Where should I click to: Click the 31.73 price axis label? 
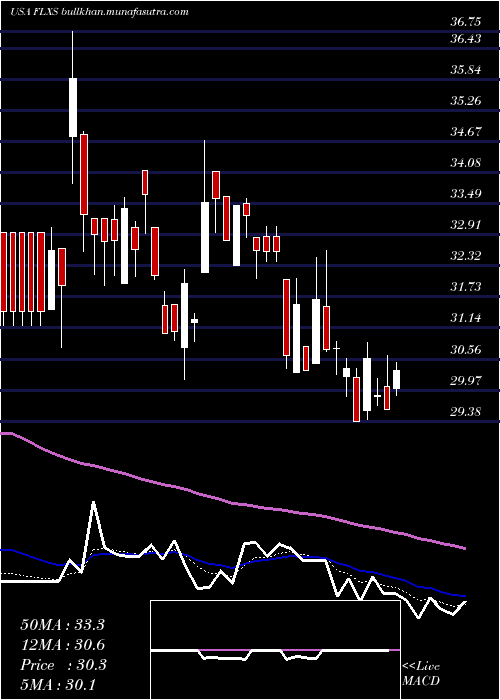tap(465, 287)
